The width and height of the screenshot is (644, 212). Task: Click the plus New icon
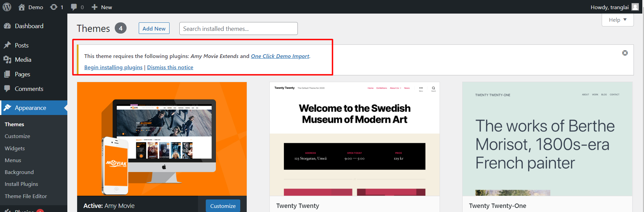tap(94, 7)
